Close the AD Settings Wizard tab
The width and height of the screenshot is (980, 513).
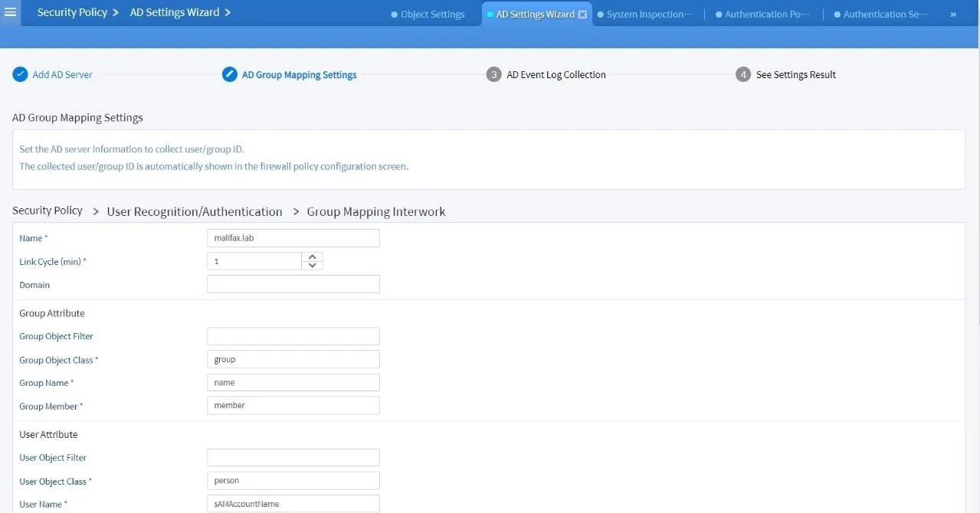pos(582,15)
